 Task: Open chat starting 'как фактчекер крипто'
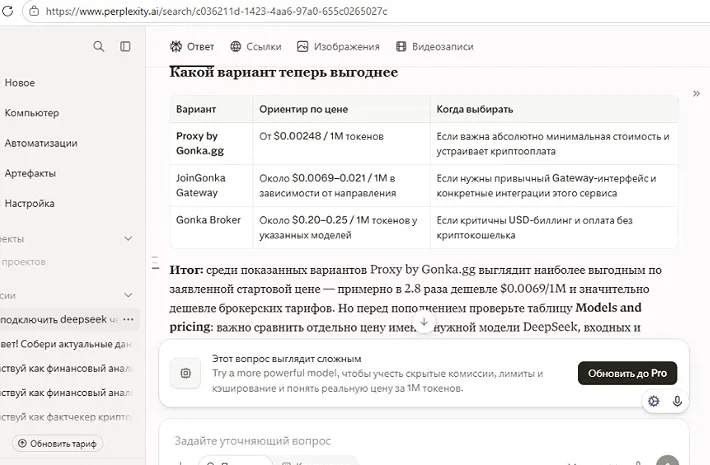pyautogui.click(x=66, y=417)
